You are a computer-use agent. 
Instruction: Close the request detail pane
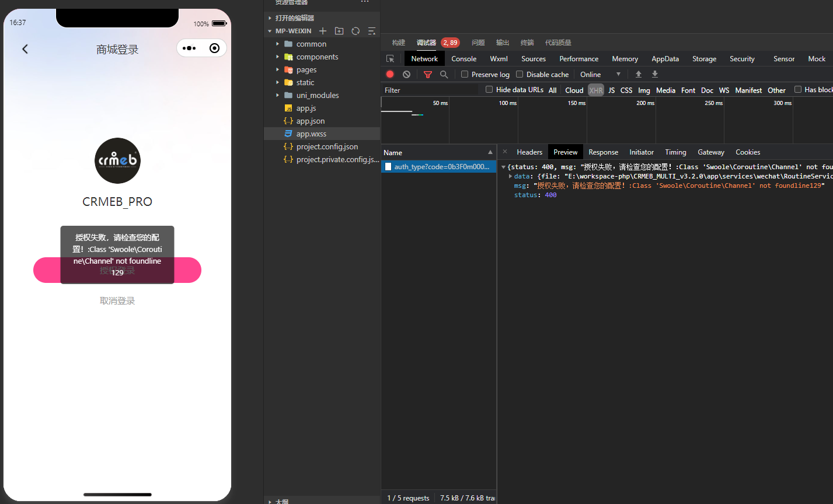pos(505,152)
